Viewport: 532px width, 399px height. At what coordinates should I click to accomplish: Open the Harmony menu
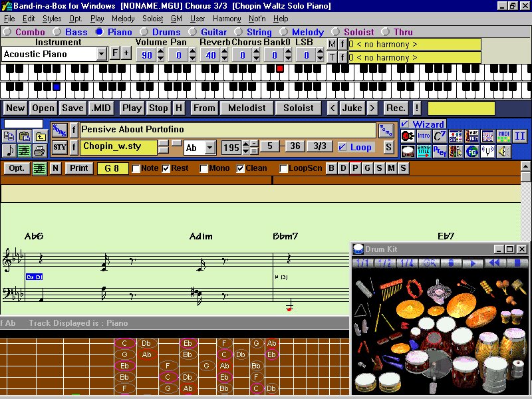[x=227, y=19]
